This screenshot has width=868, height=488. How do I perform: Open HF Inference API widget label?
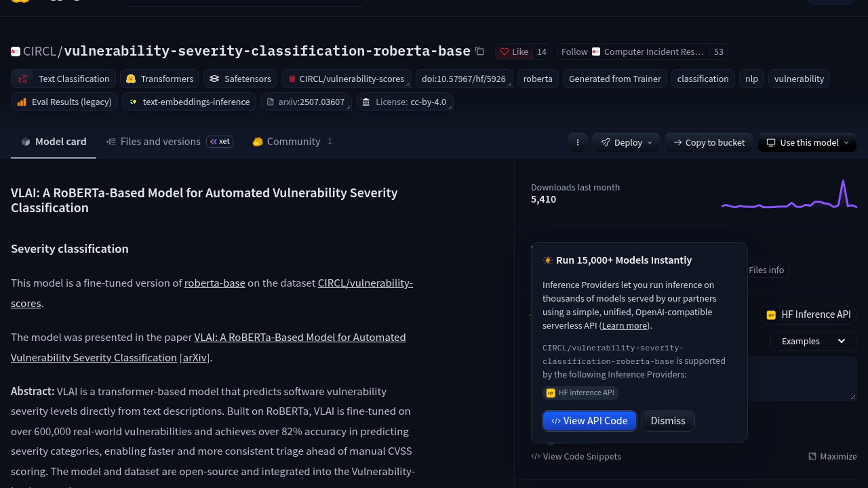click(809, 314)
